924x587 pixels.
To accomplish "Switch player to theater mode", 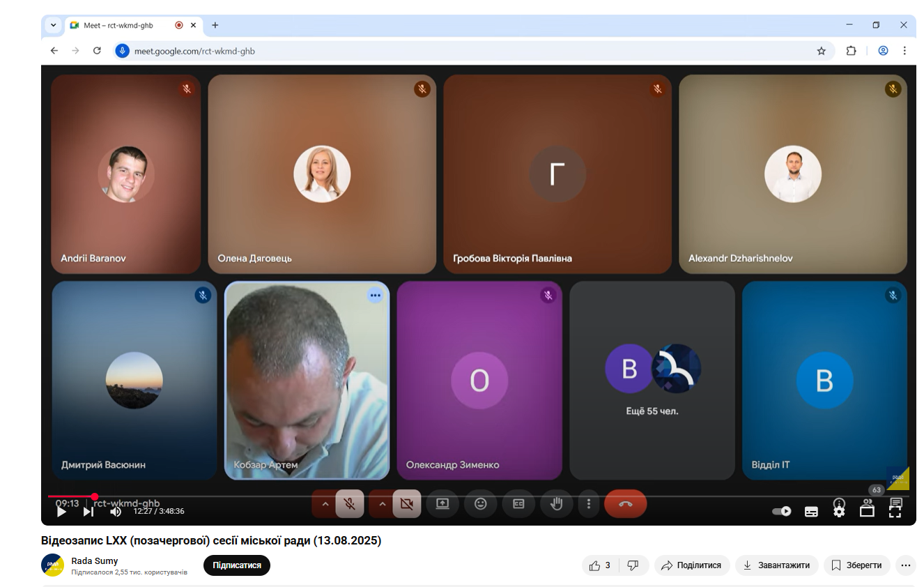I will [867, 511].
